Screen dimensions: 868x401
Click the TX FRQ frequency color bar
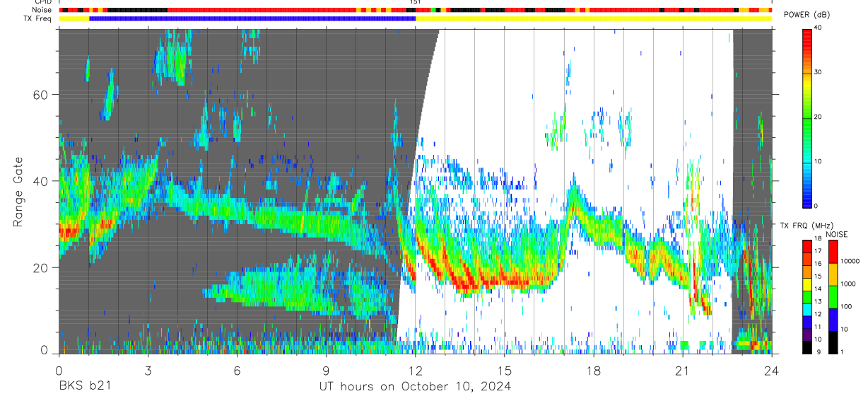(807, 296)
